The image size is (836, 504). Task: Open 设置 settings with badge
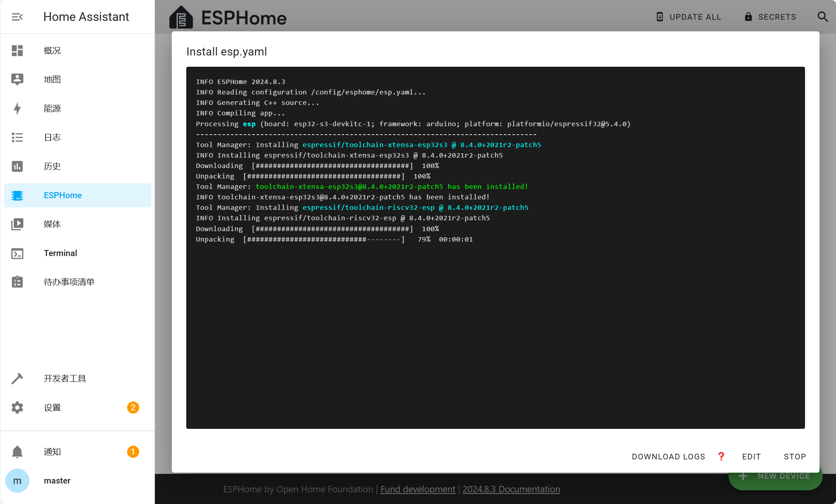point(52,408)
